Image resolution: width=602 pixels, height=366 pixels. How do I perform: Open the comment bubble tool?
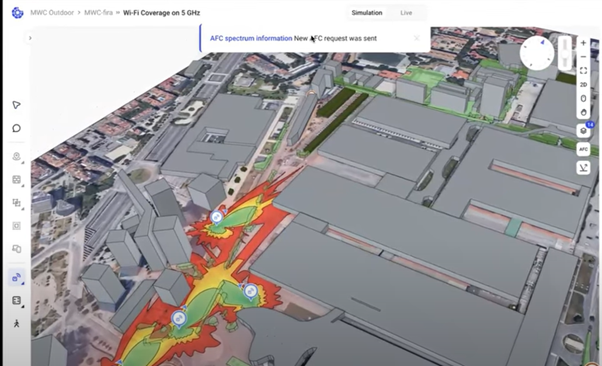17,128
